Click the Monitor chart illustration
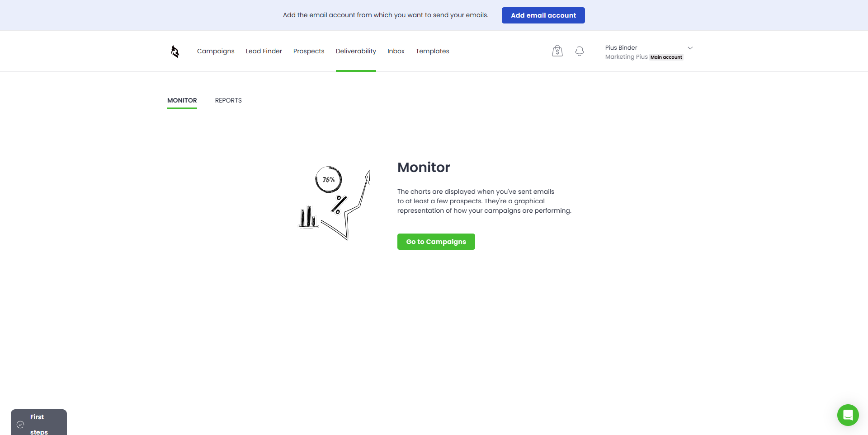 (x=335, y=203)
